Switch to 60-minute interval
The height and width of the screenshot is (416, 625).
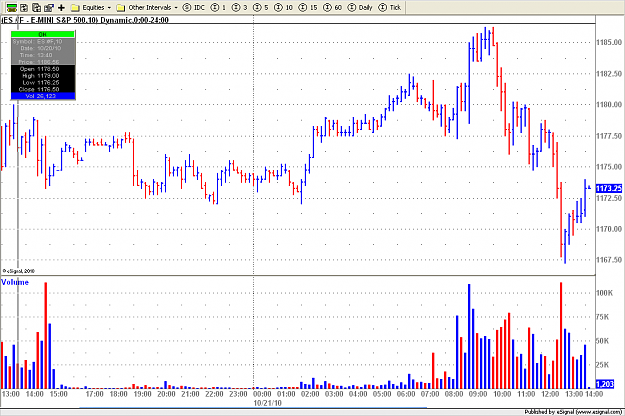click(332, 8)
